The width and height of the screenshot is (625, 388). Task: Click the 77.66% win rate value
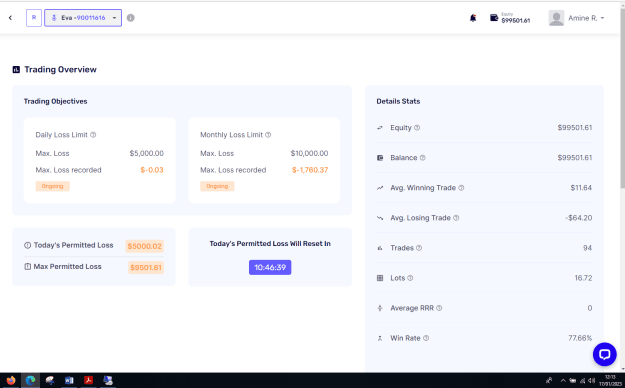click(580, 338)
